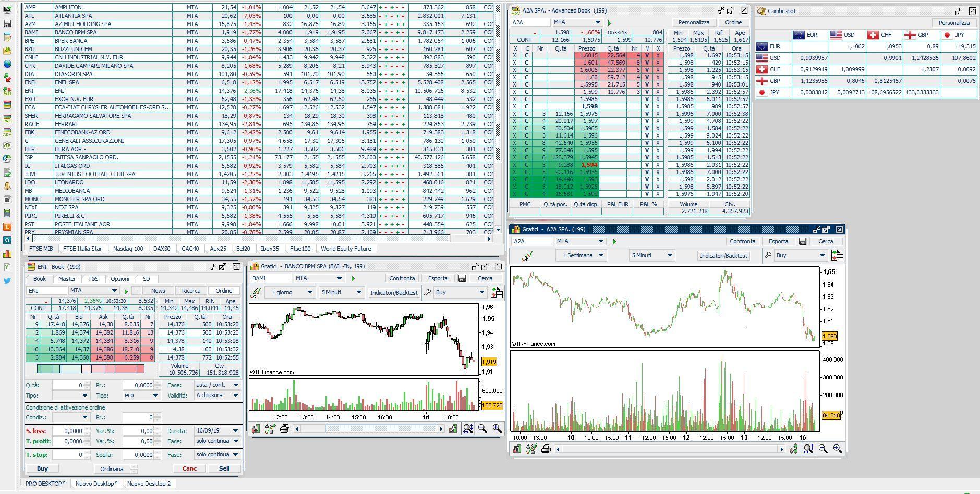Click the BAMI chart horizontal scrollbar thumb
980x494 pixels.
(381, 428)
